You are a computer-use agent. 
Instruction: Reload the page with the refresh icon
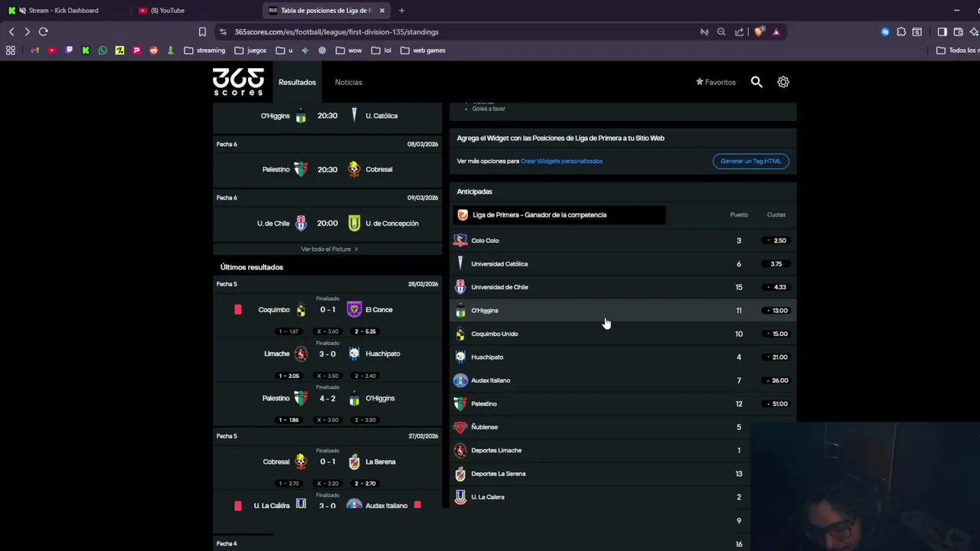(44, 31)
